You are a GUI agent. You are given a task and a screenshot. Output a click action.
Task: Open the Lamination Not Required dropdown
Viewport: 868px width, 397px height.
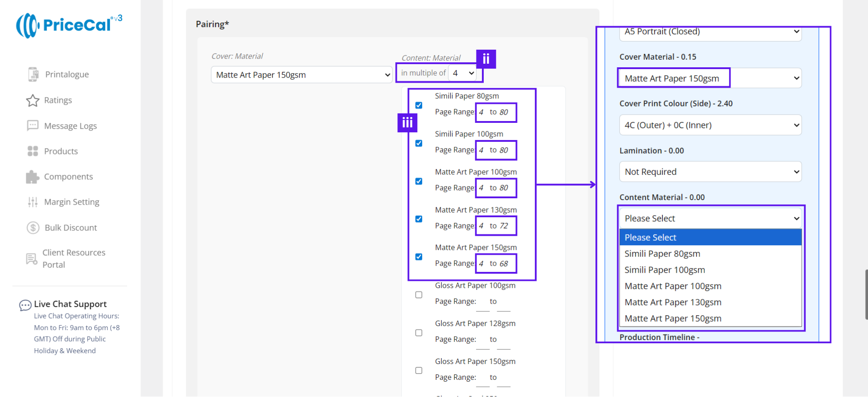pos(710,172)
